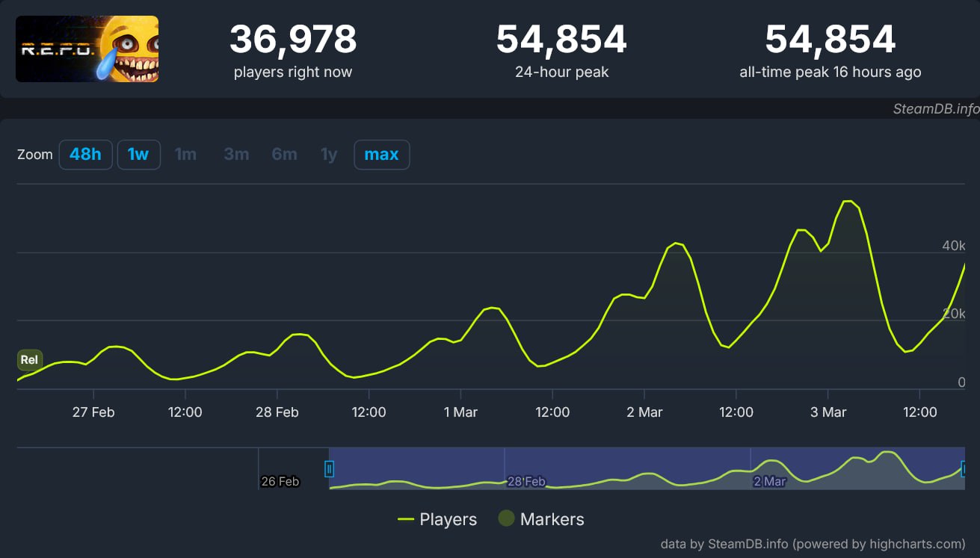
Task: Click the right navigator range handle
Action: coord(964,469)
